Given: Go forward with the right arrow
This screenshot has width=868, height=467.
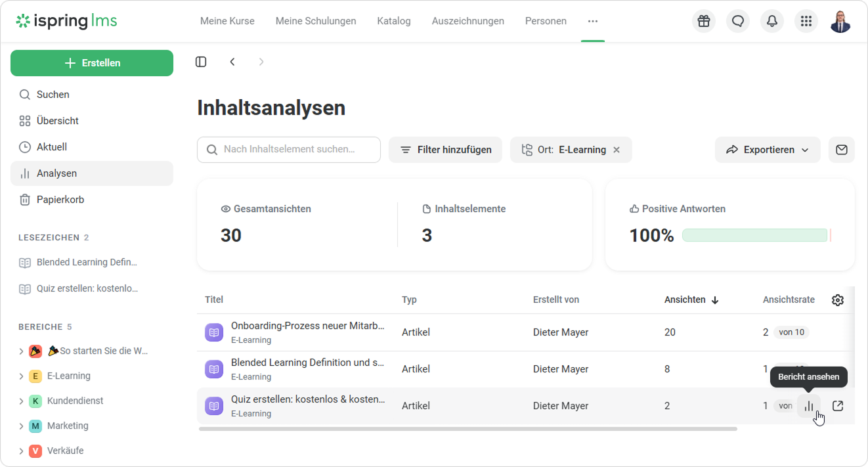Looking at the screenshot, I should point(261,62).
